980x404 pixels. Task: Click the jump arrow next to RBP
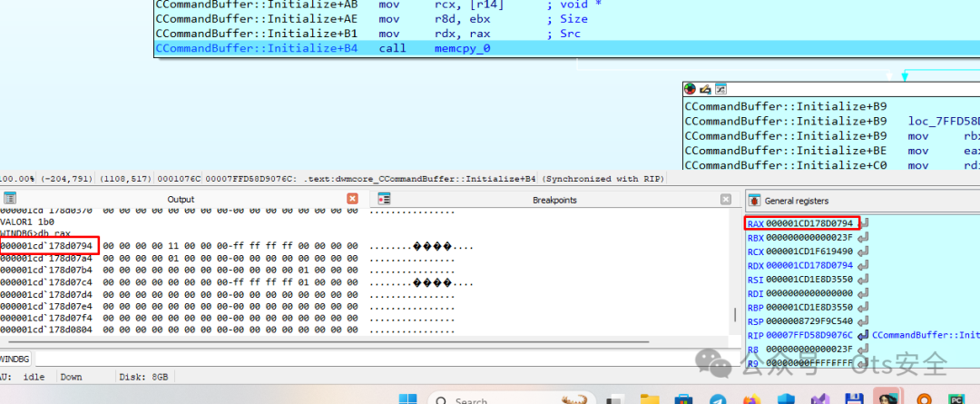pos(865,307)
